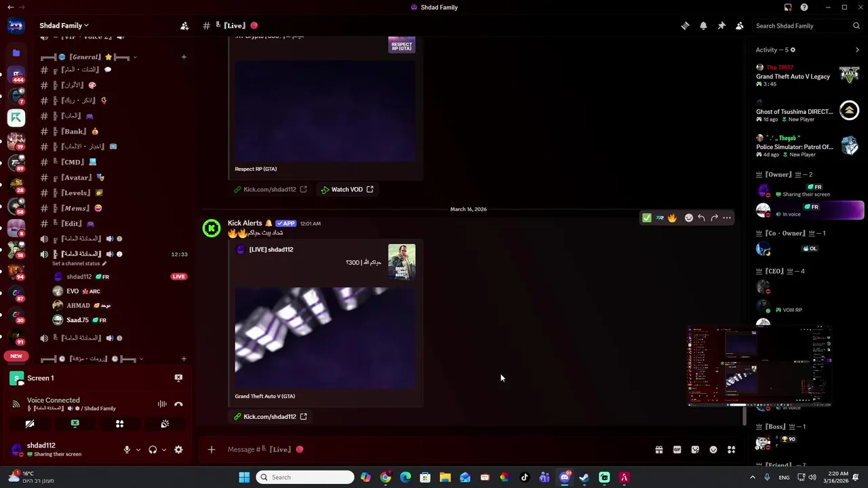
Task: Open the Threads icon in channel header
Action: coord(685,26)
